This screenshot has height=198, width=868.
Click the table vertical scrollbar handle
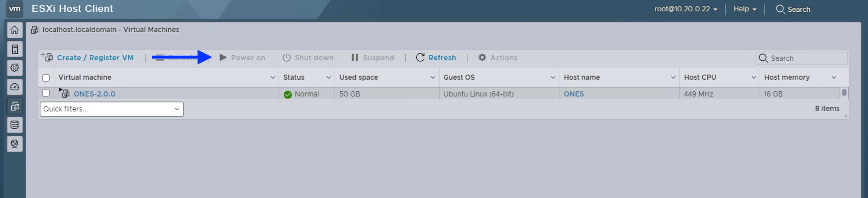pos(844,92)
